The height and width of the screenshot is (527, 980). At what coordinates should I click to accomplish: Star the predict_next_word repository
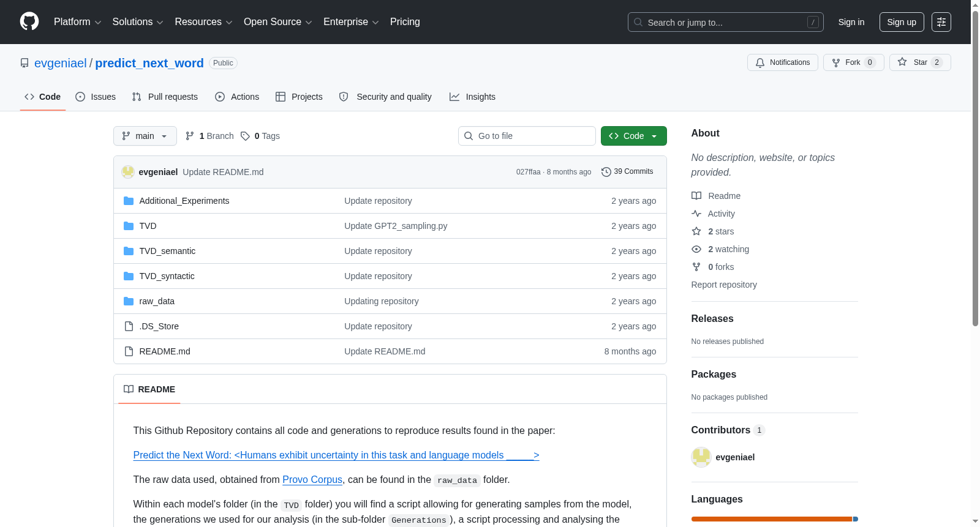click(x=919, y=62)
